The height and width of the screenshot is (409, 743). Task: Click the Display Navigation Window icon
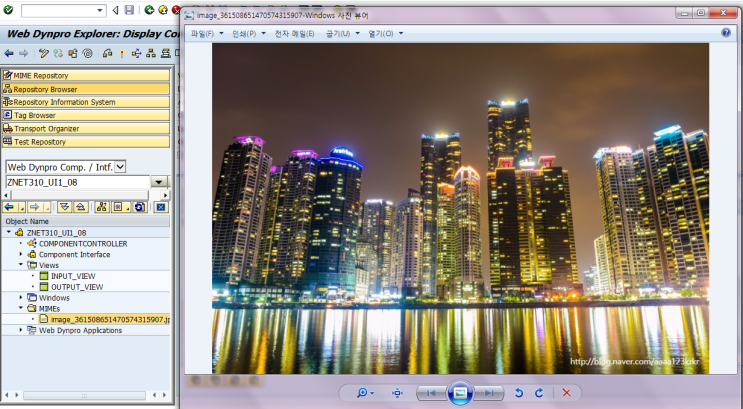165,54
